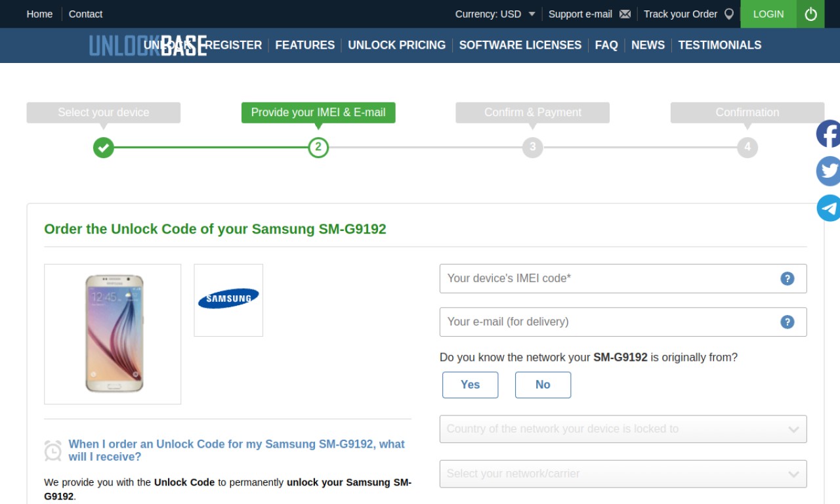Click the Provide your IMEI & E-mail step
Image resolution: width=840 pixels, height=504 pixels.
coord(318,112)
